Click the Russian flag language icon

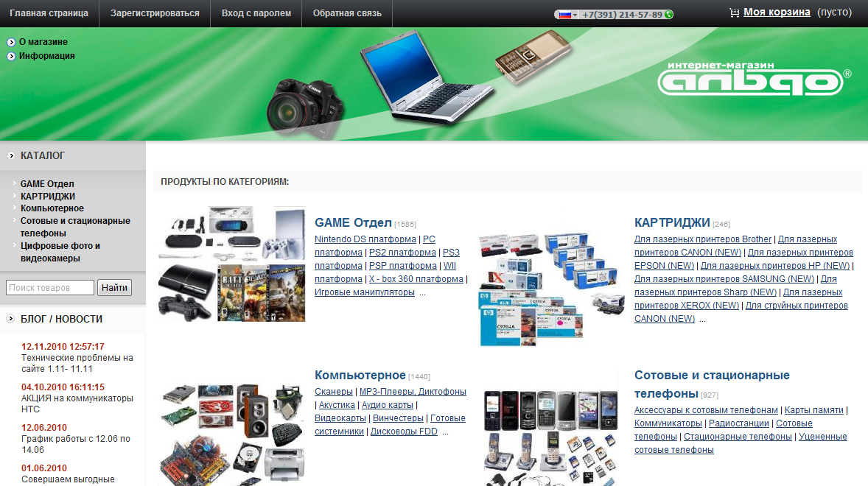click(x=564, y=13)
